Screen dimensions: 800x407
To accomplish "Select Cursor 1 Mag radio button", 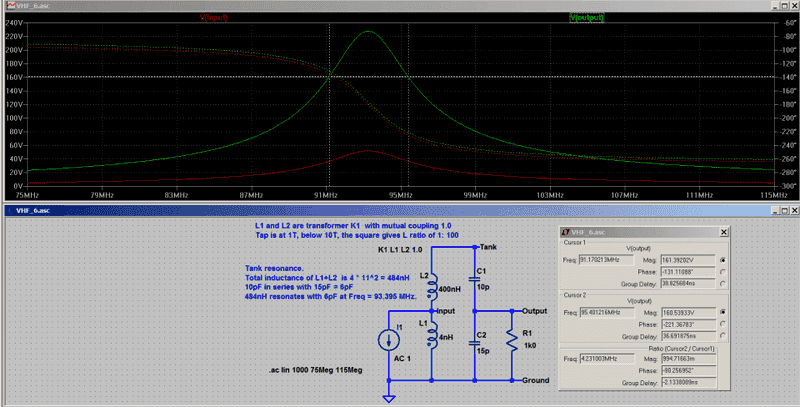I will click(x=723, y=258).
